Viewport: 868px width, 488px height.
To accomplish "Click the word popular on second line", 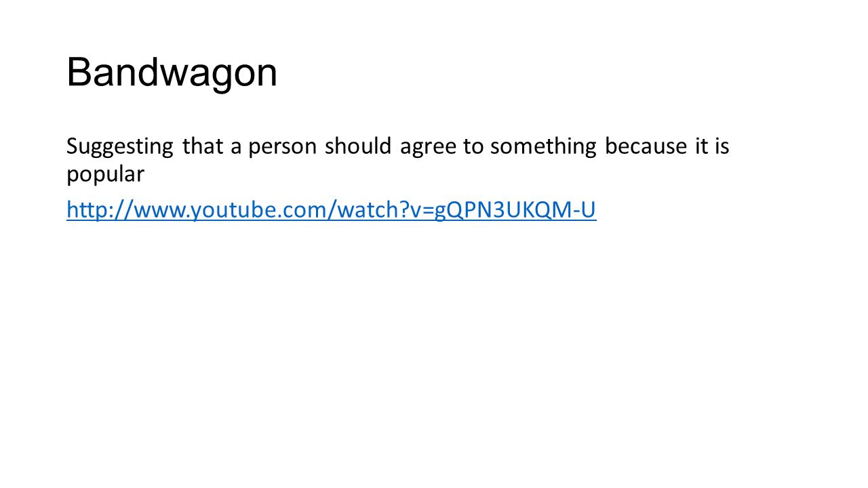I will pyautogui.click(x=105, y=176).
